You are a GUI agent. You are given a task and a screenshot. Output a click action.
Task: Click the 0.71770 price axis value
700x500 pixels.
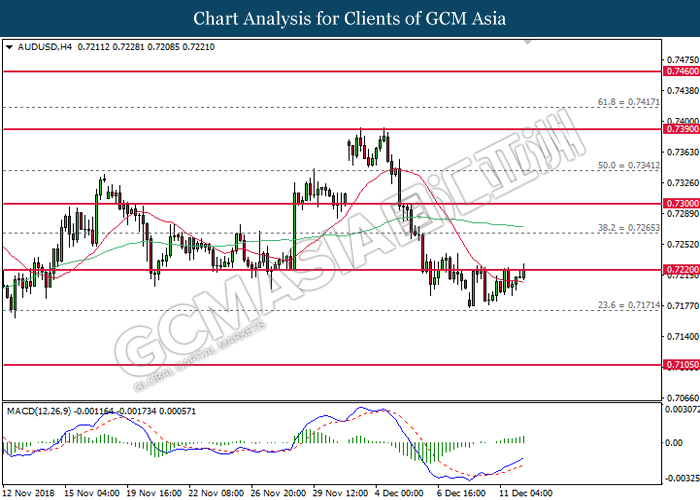[x=683, y=306]
